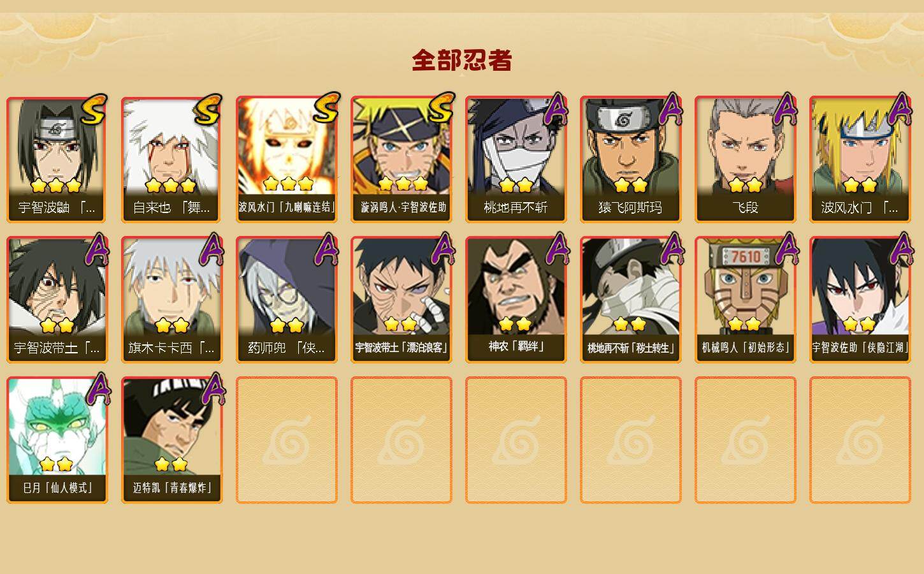Select 机械鸣人「初始形态」 card
The image size is (924, 574).
(x=746, y=300)
